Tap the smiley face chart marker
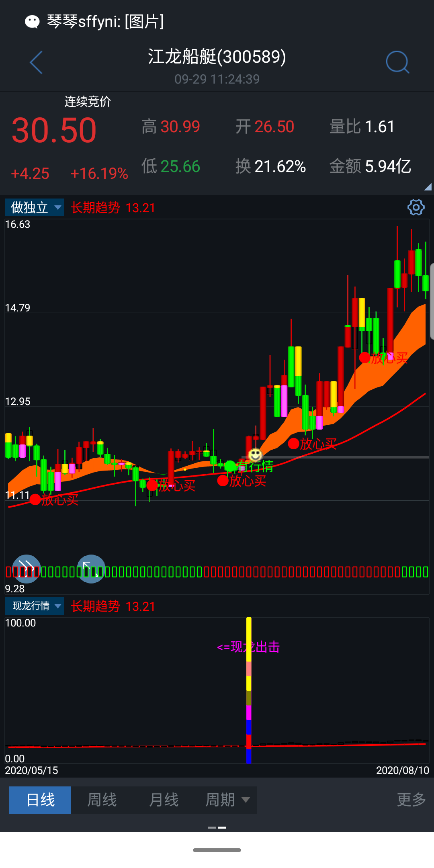Image resolution: width=434 pixels, height=868 pixels. point(255,455)
